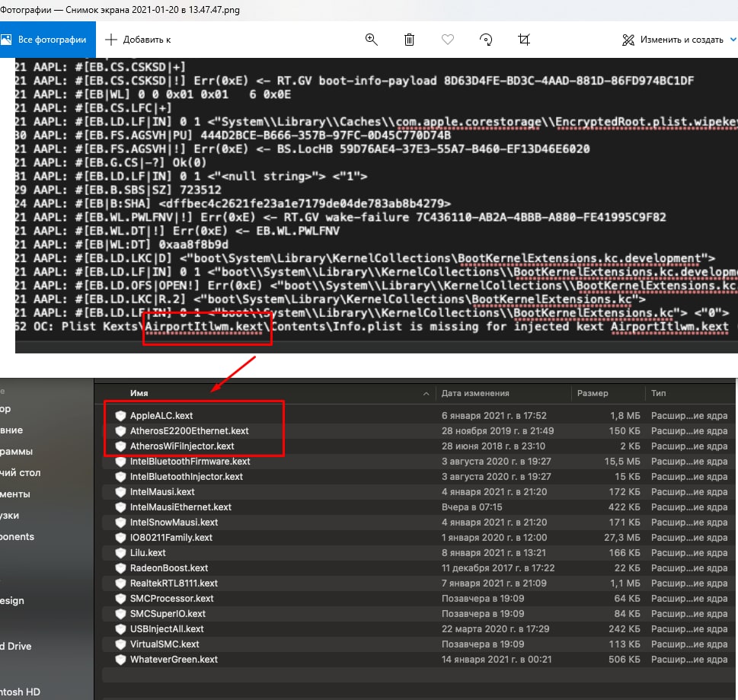The width and height of the screenshot is (738, 700).
Task: Click the icon beside Lilu.kext
Action: (120, 553)
